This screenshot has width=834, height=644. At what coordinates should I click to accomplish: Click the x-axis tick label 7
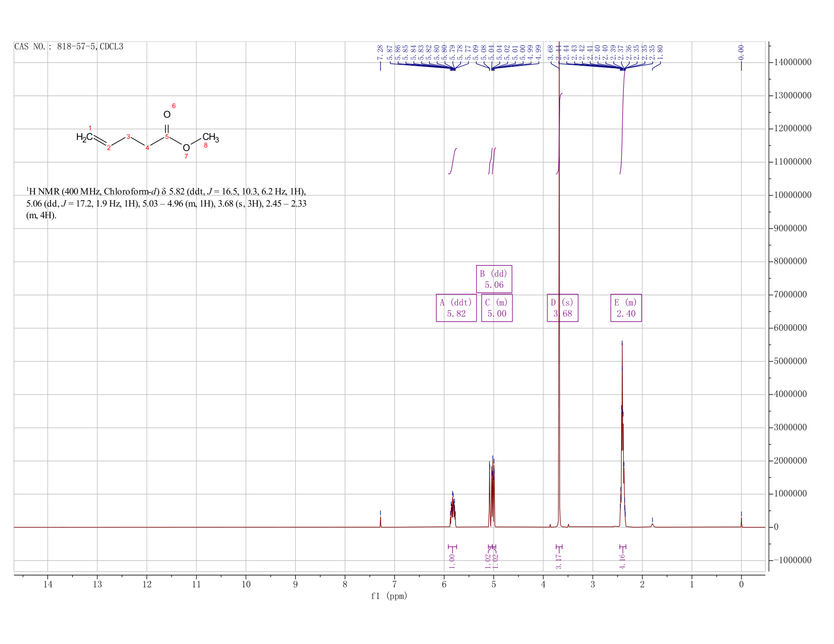394,584
